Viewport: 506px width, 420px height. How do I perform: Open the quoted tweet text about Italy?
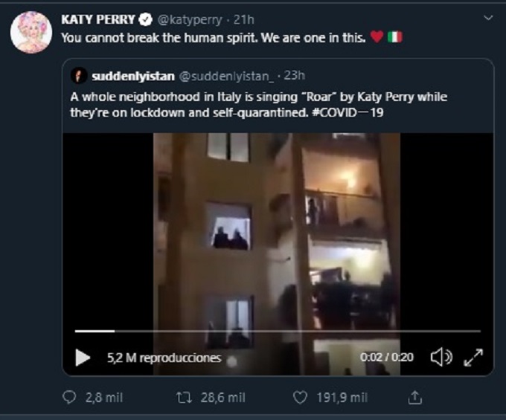coord(259,105)
